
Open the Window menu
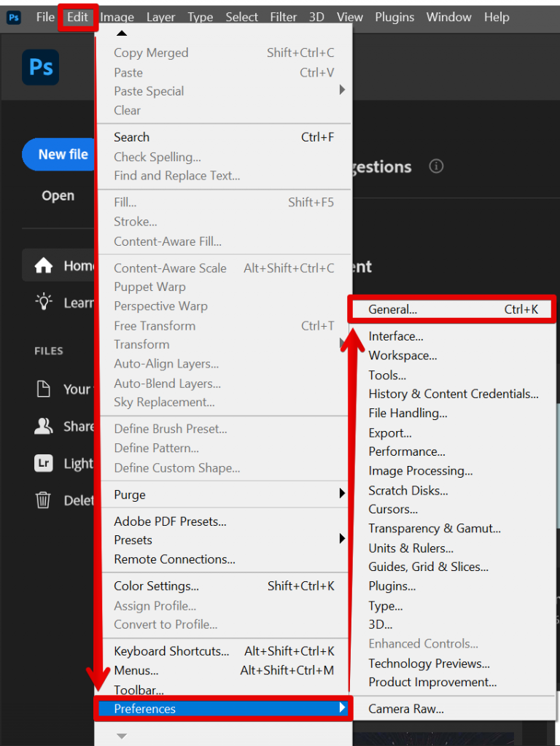[x=448, y=17]
